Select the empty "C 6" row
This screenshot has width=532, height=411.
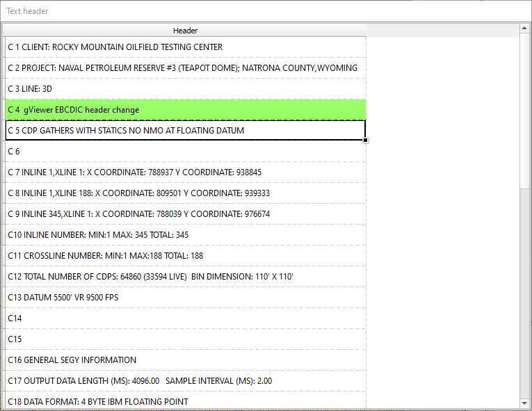coord(186,152)
